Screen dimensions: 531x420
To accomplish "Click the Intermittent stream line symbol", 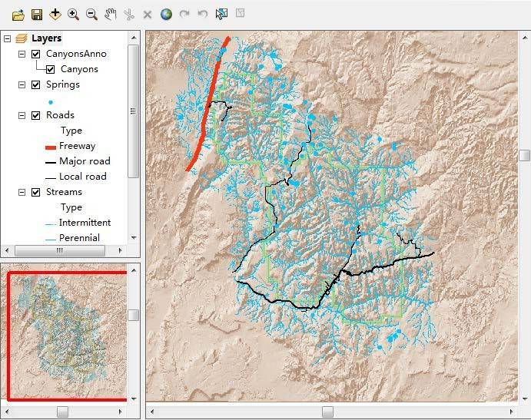I will [x=51, y=224].
